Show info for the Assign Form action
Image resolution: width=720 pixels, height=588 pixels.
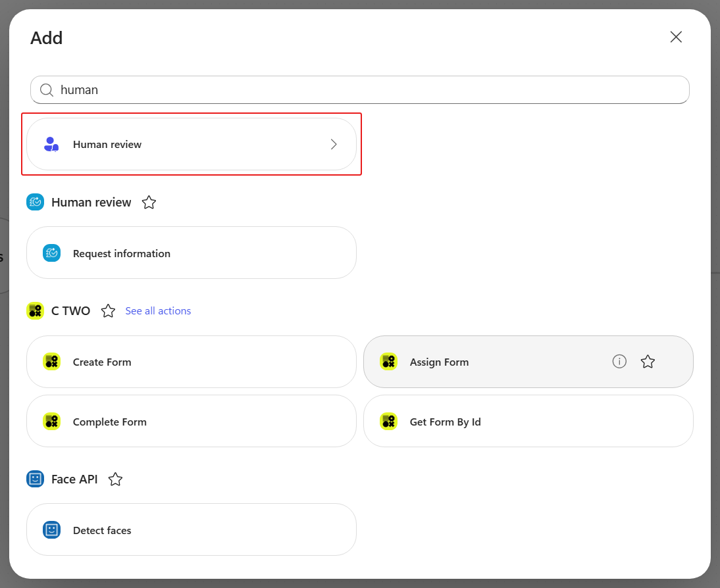(x=619, y=362)
